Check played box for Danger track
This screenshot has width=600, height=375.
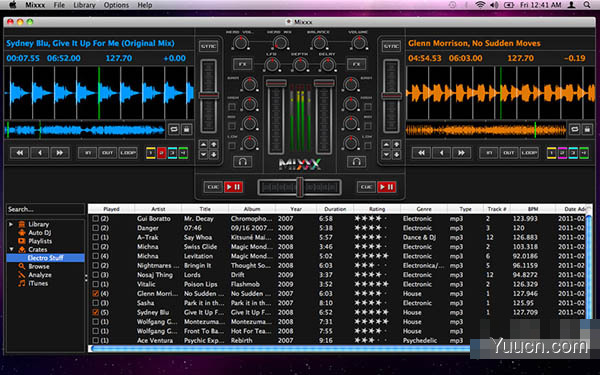point(96,228)
